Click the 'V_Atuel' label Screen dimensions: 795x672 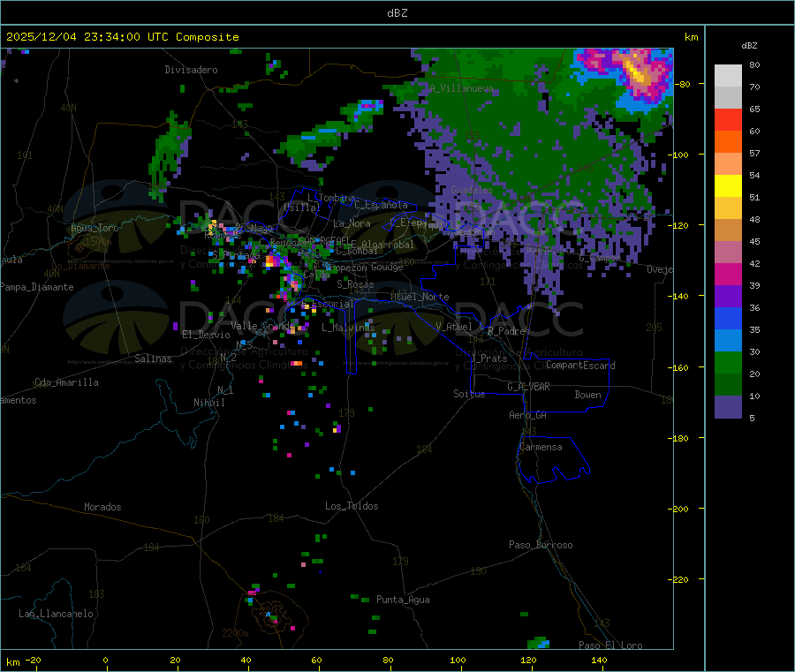454,327
